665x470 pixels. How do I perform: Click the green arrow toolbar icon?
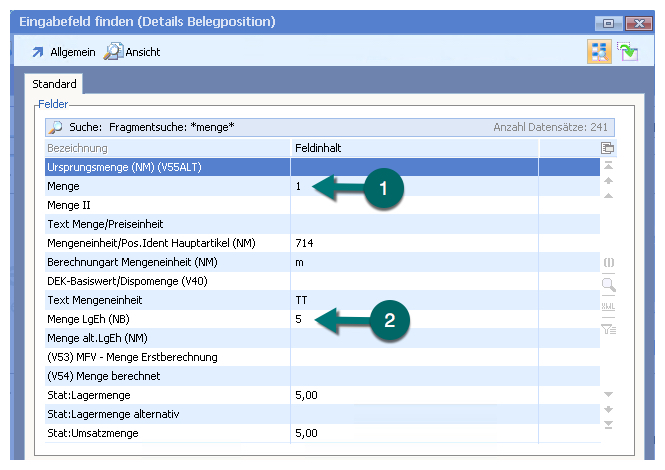tap(627, 52)
